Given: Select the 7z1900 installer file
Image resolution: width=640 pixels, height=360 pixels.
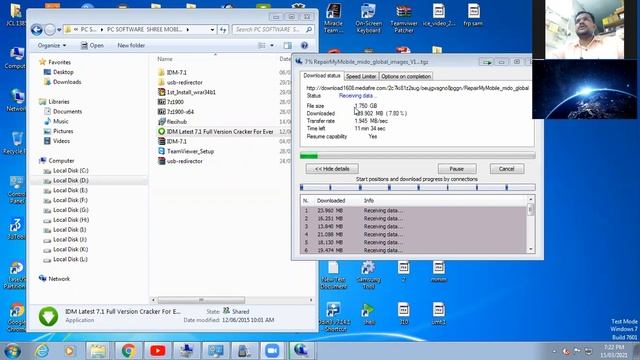Looking at the screenshot, I should (171, 102).
